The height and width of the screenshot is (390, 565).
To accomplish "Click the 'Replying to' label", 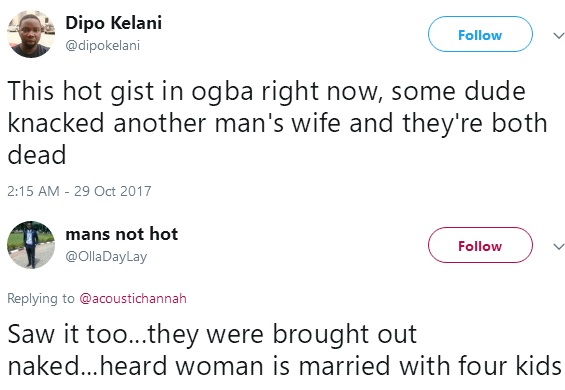I will coord(41,299).
